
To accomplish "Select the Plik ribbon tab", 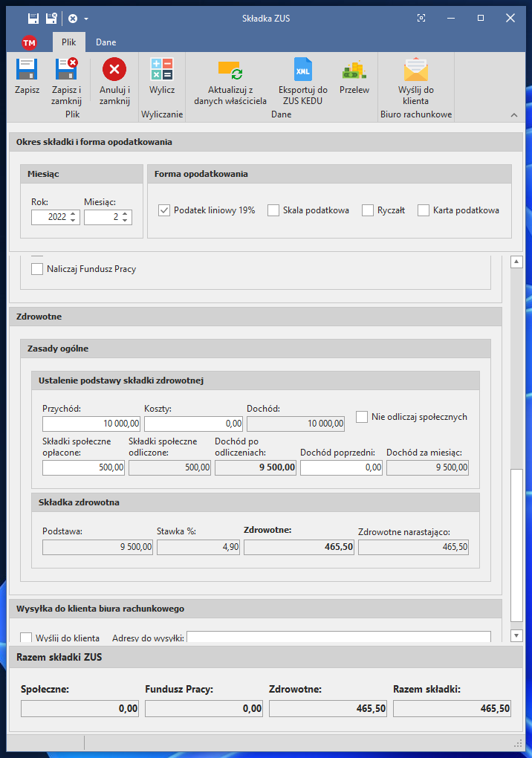I will [x=68, y=42].
